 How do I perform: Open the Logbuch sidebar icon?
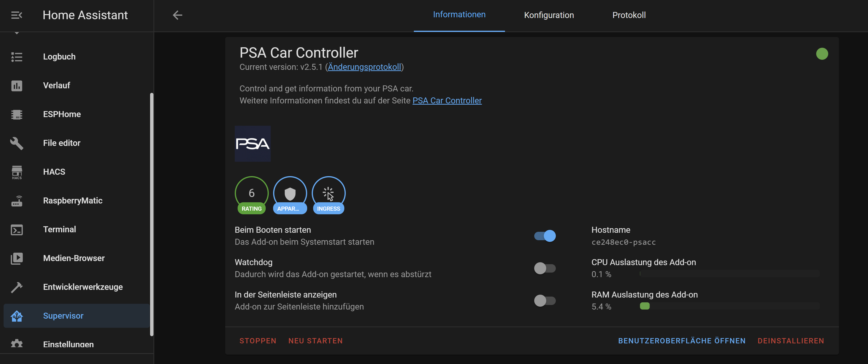(x=17, y=57)
